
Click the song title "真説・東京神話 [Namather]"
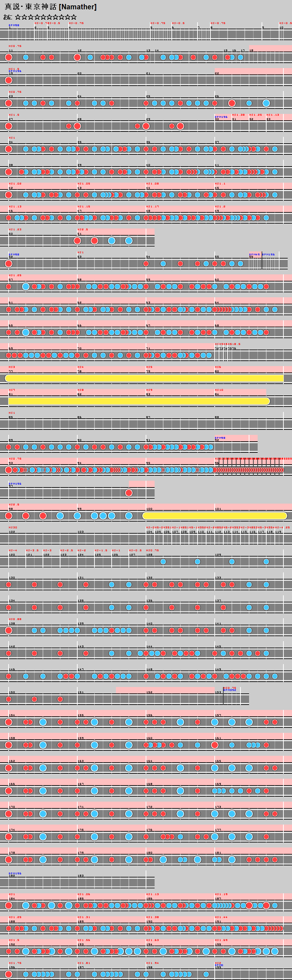point(50,7)
